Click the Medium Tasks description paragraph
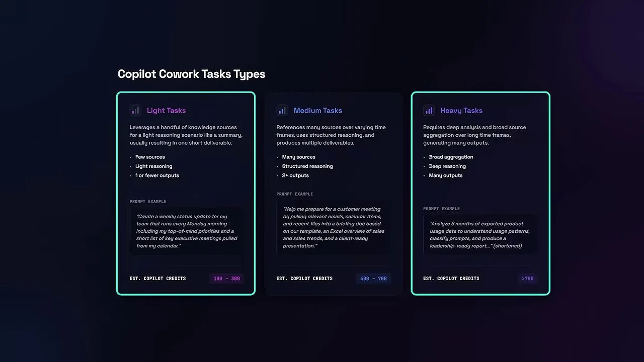The image size is (644, 362). click(x=331, y=135)
